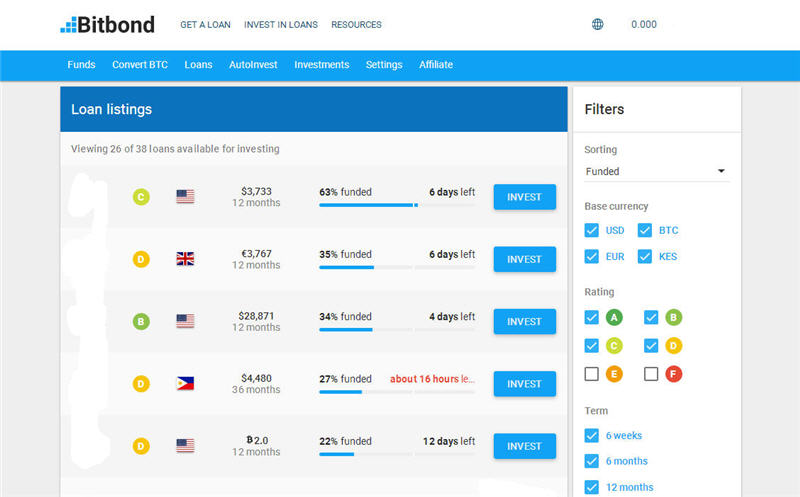Viewport: 800px width, 497px height.
Task: Click the green A rating icon in Filters
Action: click(x=614, y=317)
